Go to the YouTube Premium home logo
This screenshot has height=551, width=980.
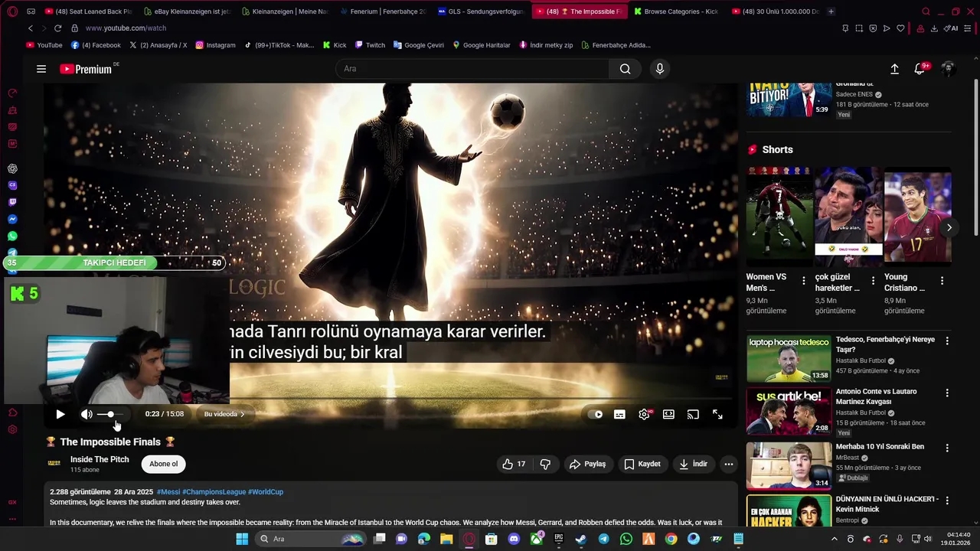tap(87, 69)
